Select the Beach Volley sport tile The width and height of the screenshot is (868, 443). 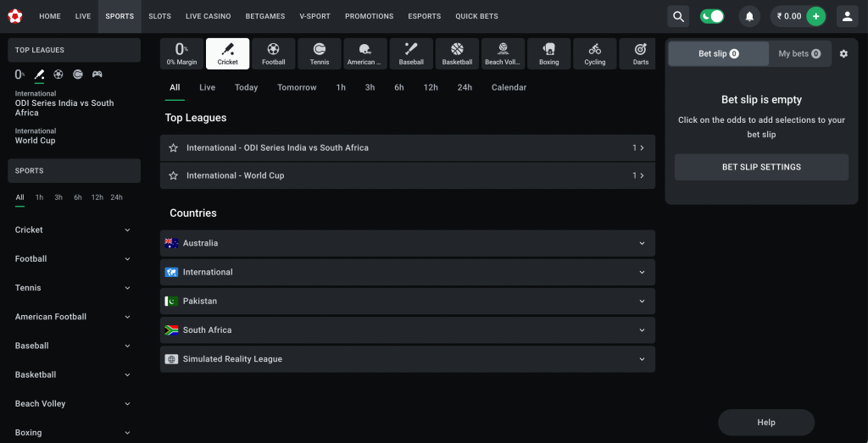(504, 53)
